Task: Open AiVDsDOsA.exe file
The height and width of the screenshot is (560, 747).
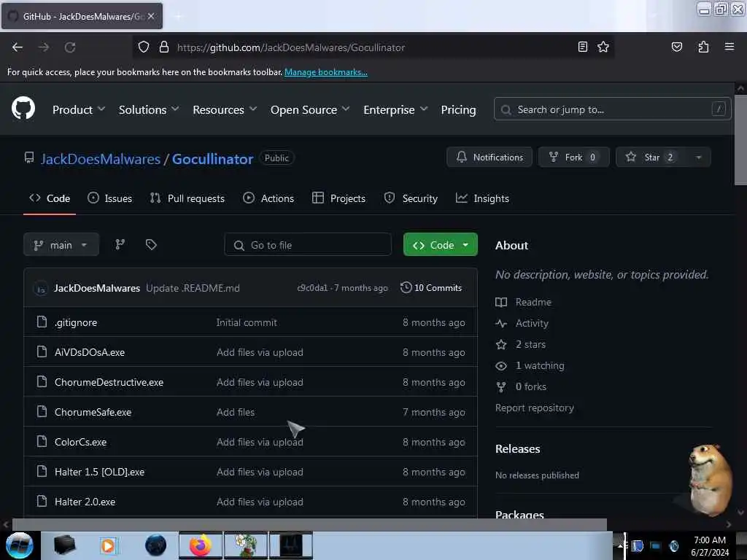Action: (90, 352)
